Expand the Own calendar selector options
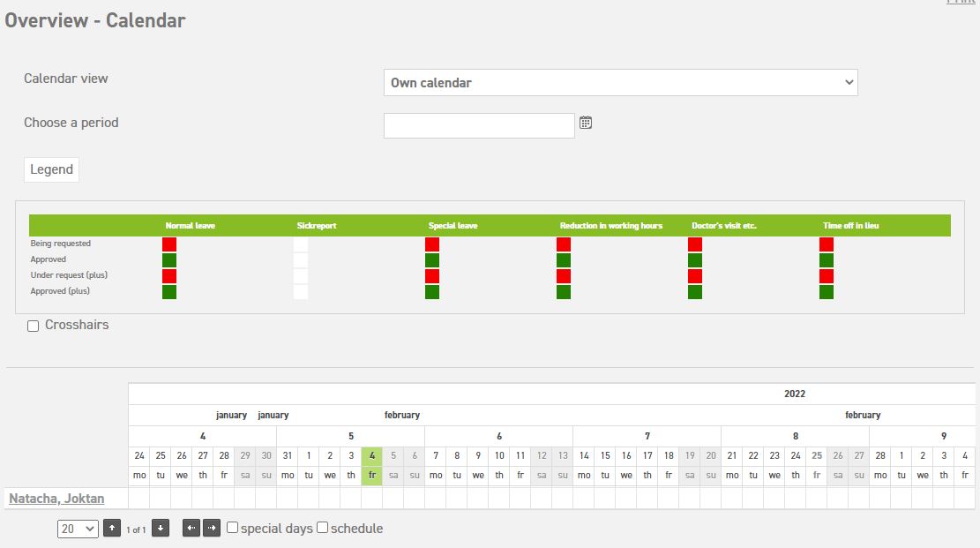 tap(620, 82)
